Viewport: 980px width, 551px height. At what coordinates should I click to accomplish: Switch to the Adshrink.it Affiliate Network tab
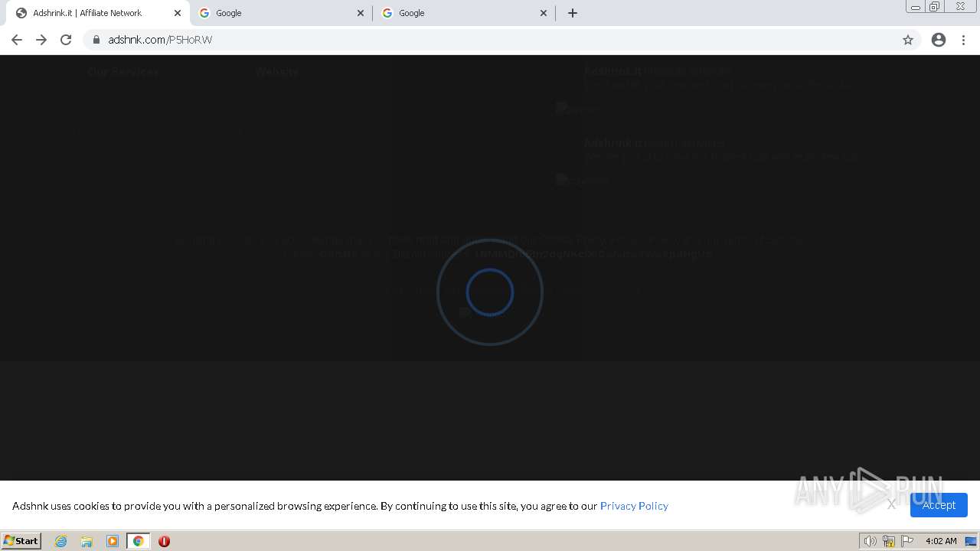tap(98, 13)
